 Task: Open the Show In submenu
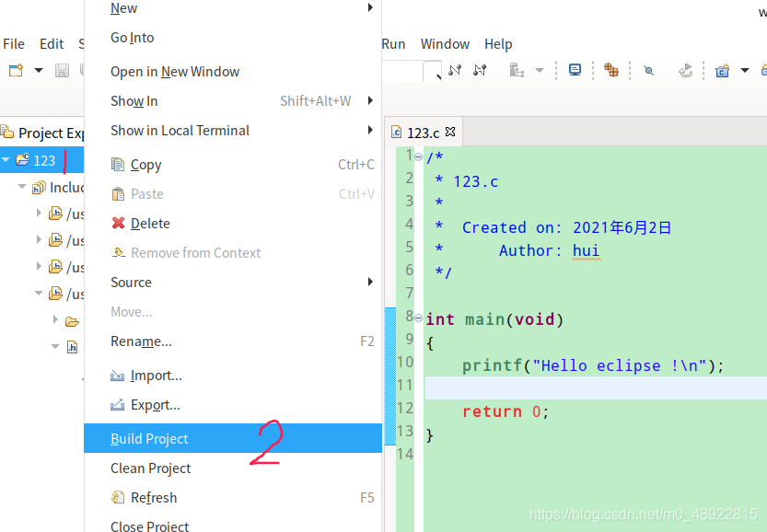[x=233, y=101]
